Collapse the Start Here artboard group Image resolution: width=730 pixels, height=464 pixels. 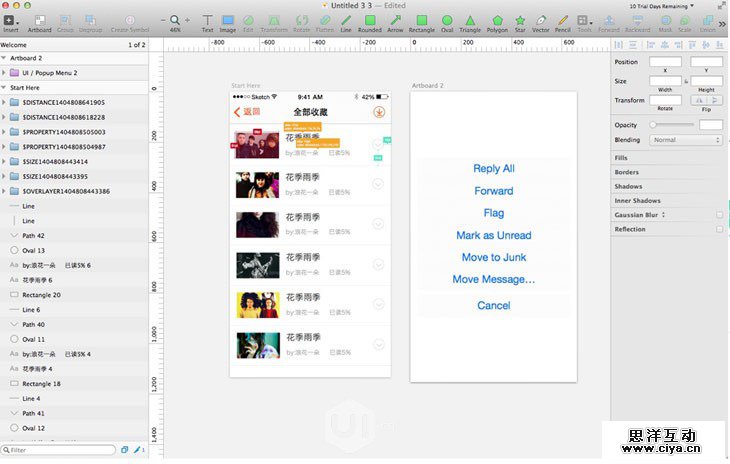click(5, 88)
